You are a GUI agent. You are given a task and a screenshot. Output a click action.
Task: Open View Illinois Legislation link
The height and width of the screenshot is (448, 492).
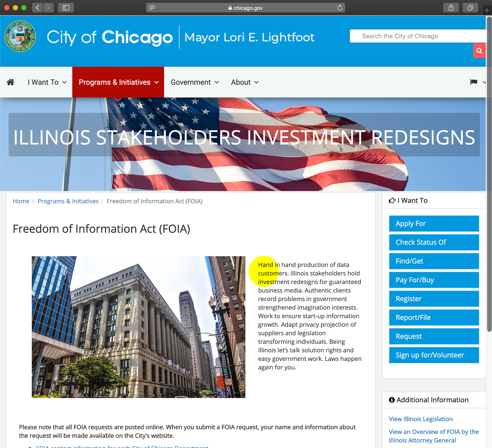(x=421, y=419)
